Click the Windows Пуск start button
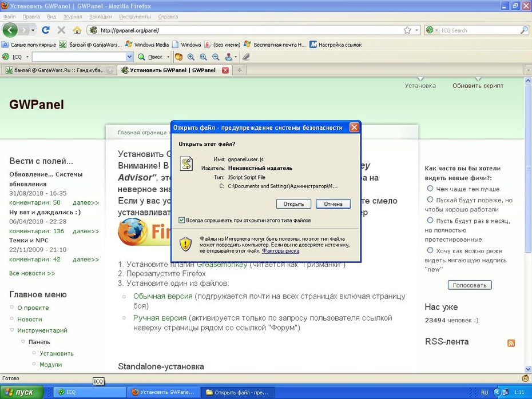The height and width of the screenshot is (399, 532). pos(22,392)
